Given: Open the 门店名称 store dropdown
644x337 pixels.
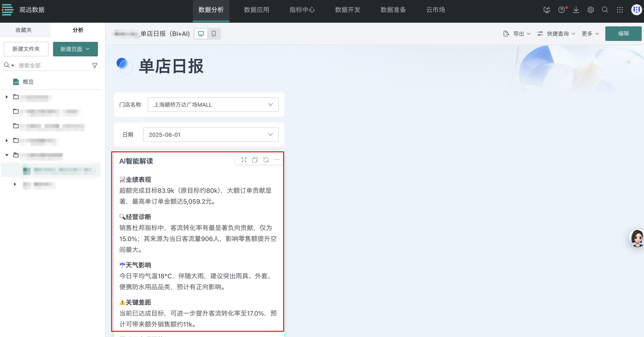Looking at the screenshot, I should [213, 105].
